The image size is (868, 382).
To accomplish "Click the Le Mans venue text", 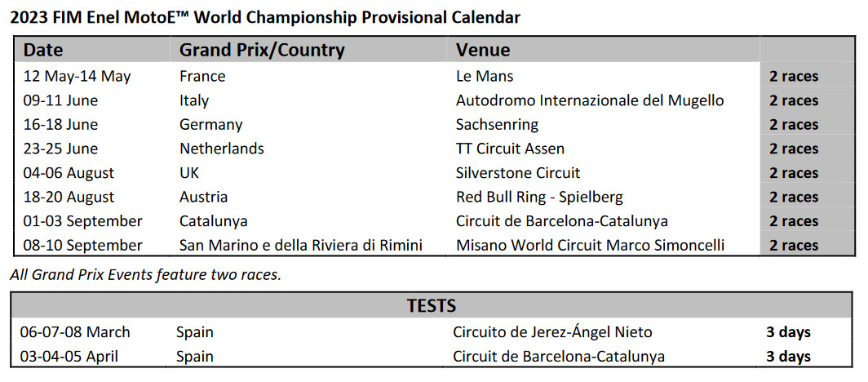I will (485, 76).
